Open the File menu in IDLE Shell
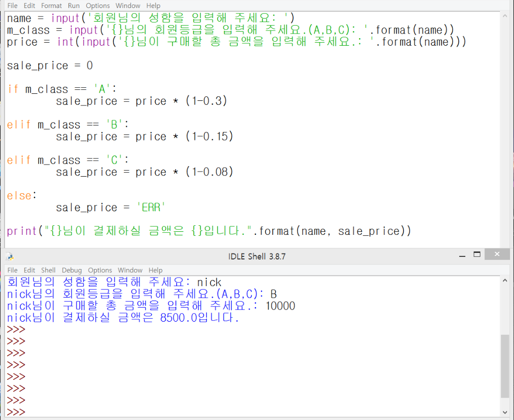Screen dimensions: 514x420 coord(13,270)
